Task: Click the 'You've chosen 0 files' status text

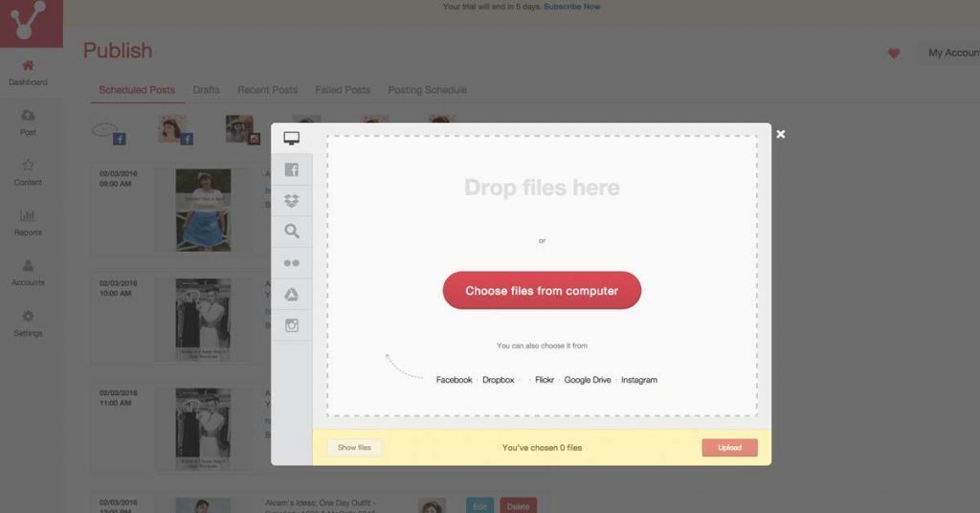Action: pyautogui.click(x=542, y=447)
